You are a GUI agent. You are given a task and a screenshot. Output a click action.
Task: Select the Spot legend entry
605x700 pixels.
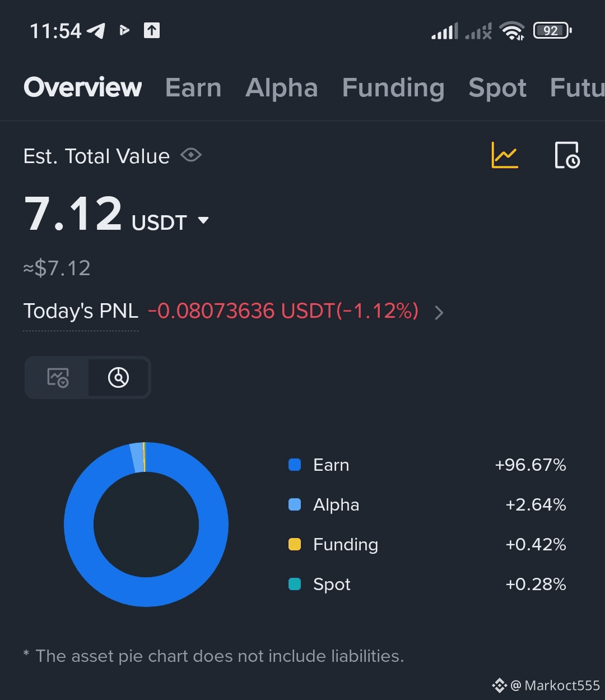point(332,585)
